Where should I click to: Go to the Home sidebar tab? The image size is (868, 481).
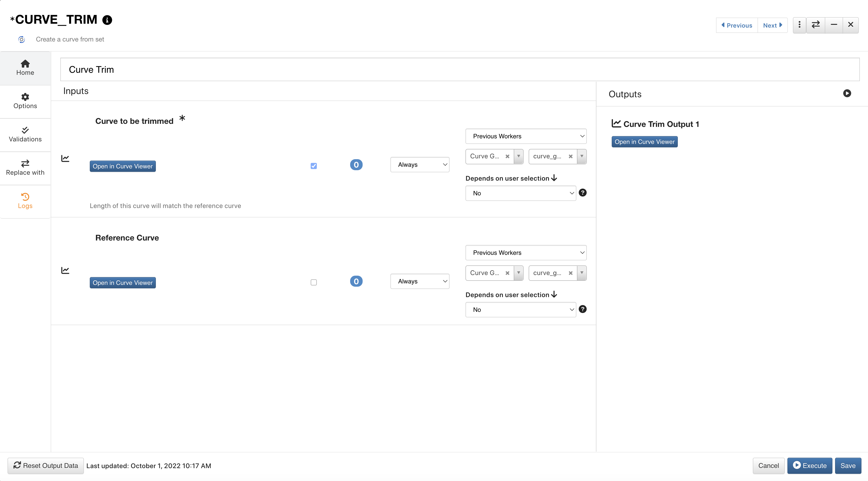point(25,68)
